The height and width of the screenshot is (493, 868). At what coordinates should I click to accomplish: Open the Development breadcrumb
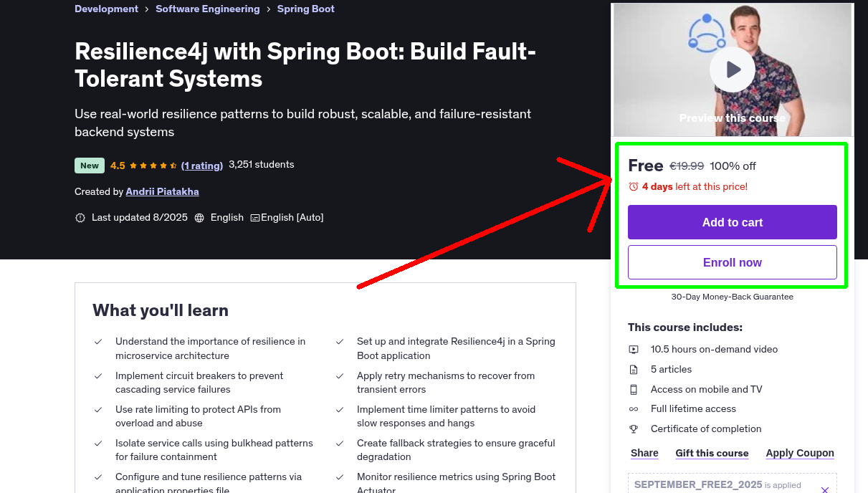point(107,9)
